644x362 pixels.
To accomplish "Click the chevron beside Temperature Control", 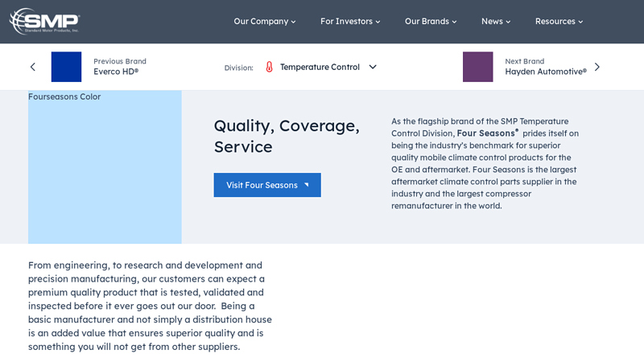I will click(x=373, y=67).
